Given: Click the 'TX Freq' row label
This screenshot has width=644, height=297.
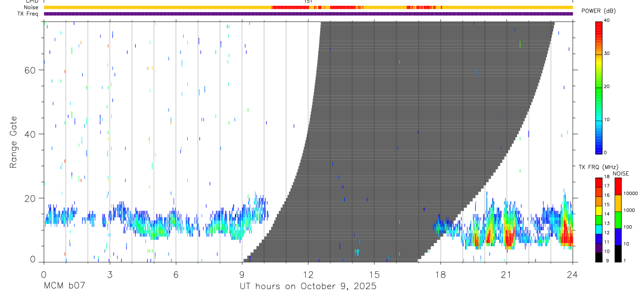Looking at the screenshot, I should pyautogui.click(x=29, y=14).
